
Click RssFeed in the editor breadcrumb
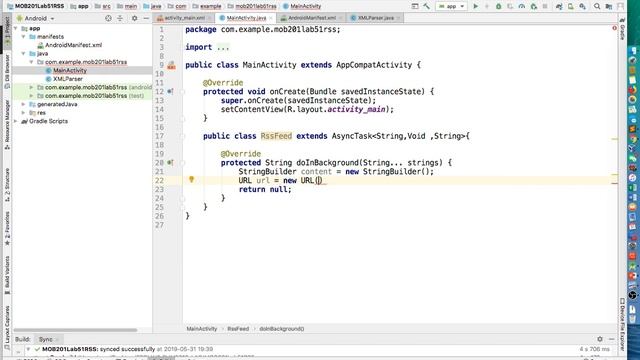[238, 329]
